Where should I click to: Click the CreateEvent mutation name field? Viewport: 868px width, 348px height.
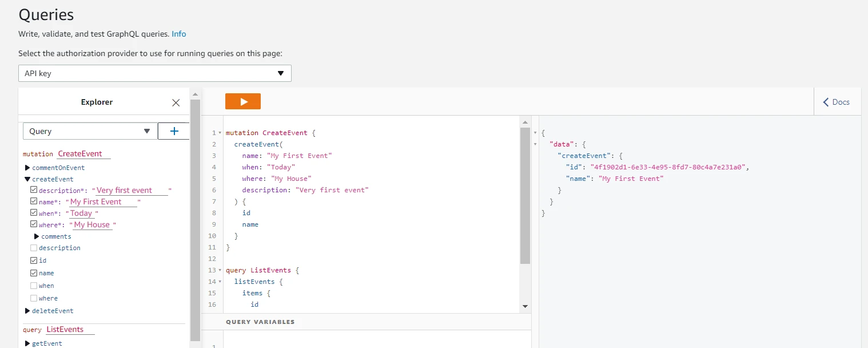(83, 154)
